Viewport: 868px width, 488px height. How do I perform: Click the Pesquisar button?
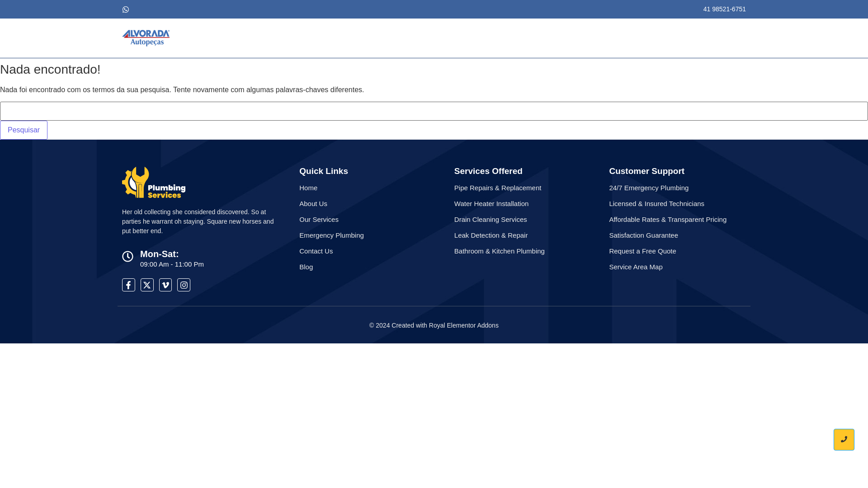pos(24,130)
